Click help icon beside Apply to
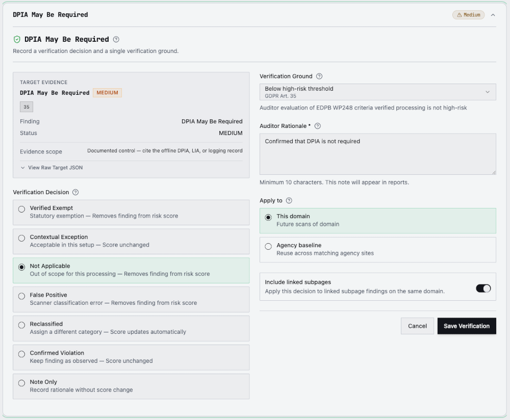Viewport: 510px width, 420px height. pyautogui.click(x=289, y=201)
